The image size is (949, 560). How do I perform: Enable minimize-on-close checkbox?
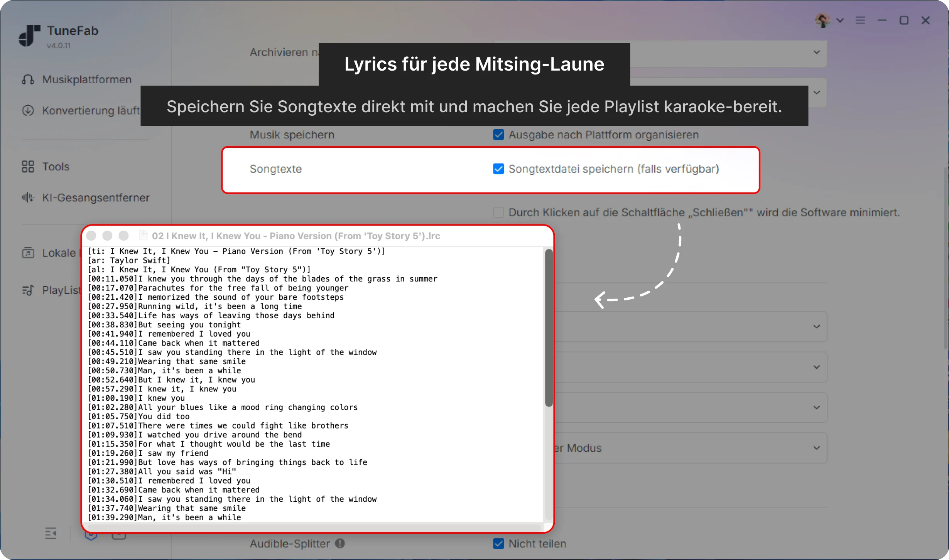tap(498, 213)
